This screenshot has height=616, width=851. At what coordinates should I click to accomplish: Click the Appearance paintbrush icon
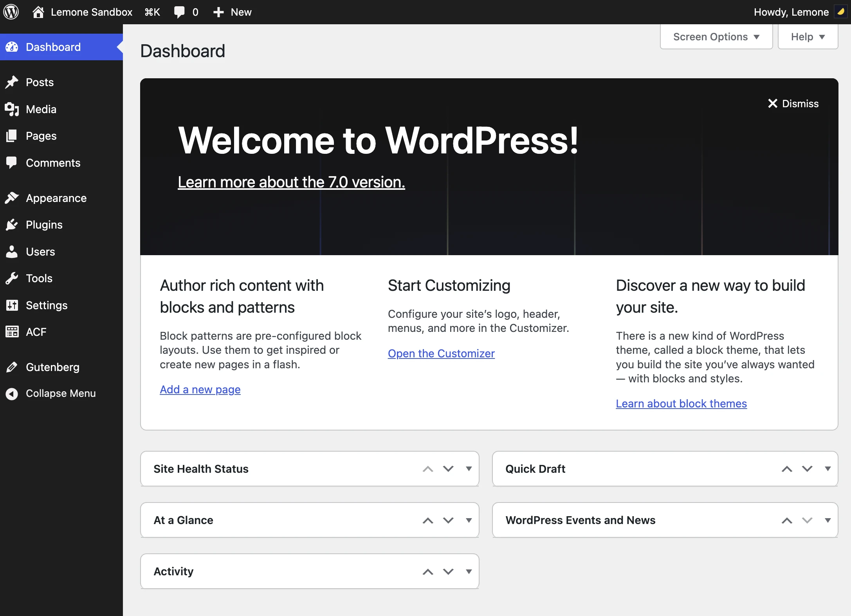click(12, 198)
